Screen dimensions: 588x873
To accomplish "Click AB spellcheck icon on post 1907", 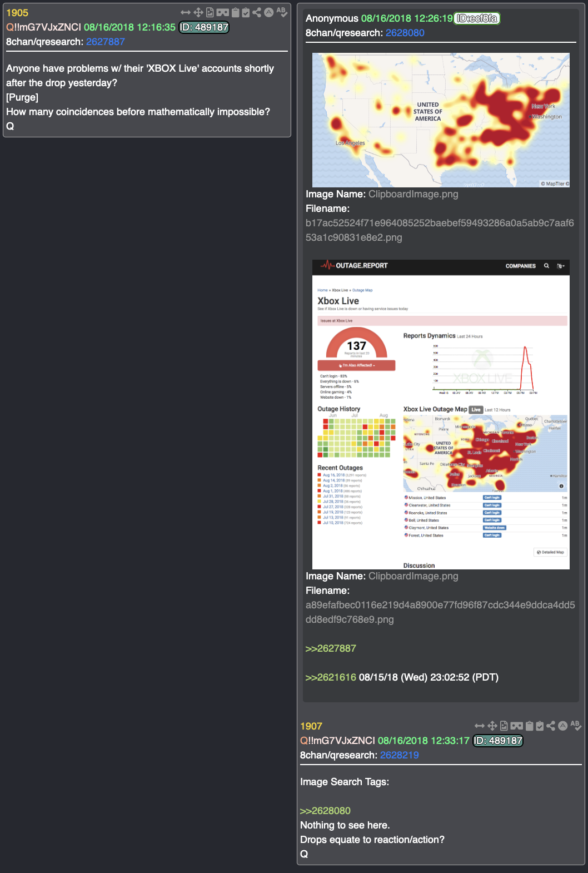I will pos(576,726).
